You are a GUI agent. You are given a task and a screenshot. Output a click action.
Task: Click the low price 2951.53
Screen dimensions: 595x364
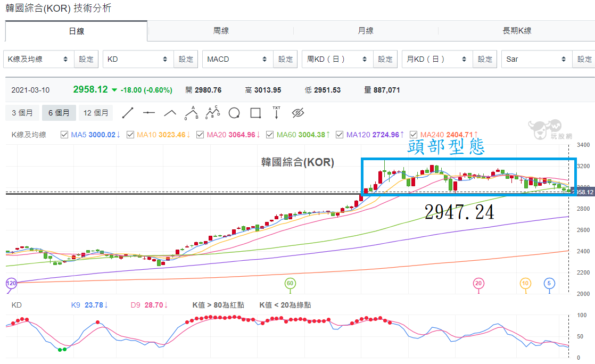click(x=327, y=90)
